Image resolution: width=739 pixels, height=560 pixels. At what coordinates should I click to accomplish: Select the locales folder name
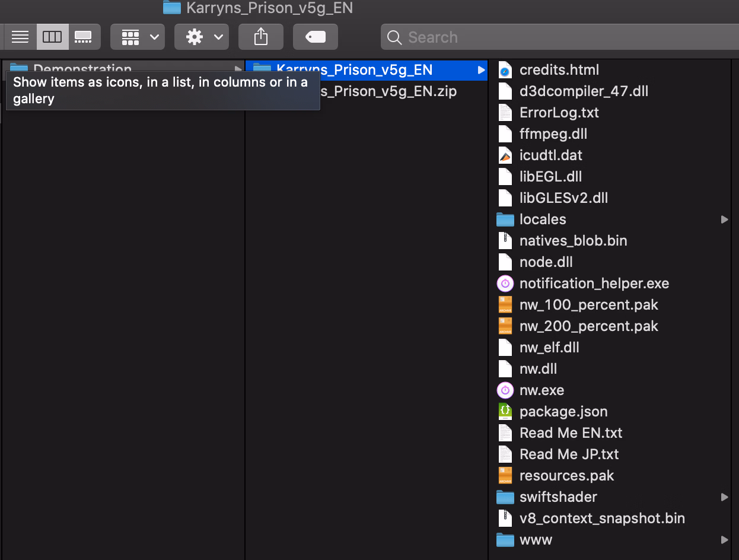point(543,219)
